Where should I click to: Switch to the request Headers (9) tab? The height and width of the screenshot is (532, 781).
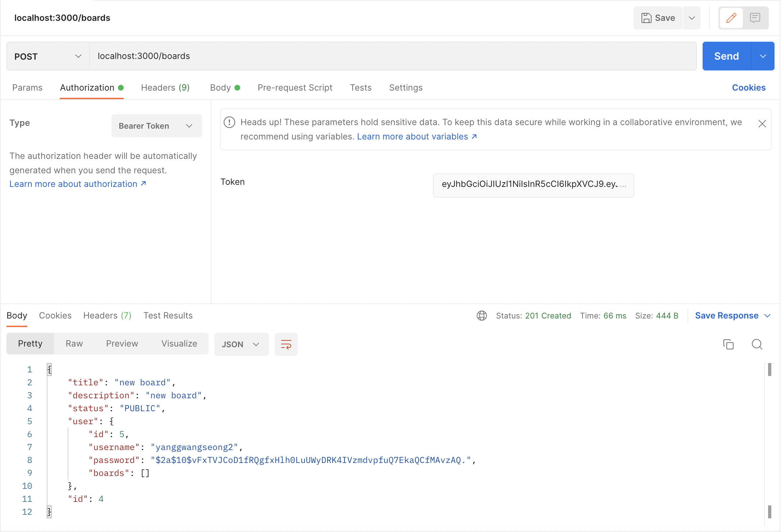(x=165, y=88)
